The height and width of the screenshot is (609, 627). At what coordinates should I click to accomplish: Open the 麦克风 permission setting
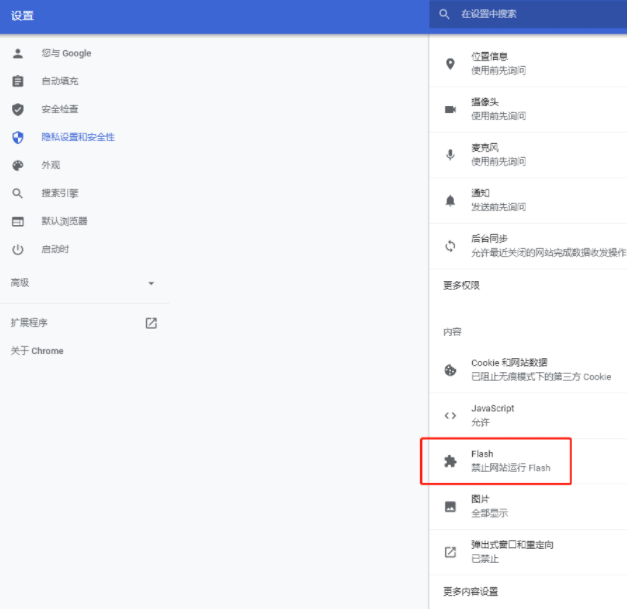coord(528,155)
